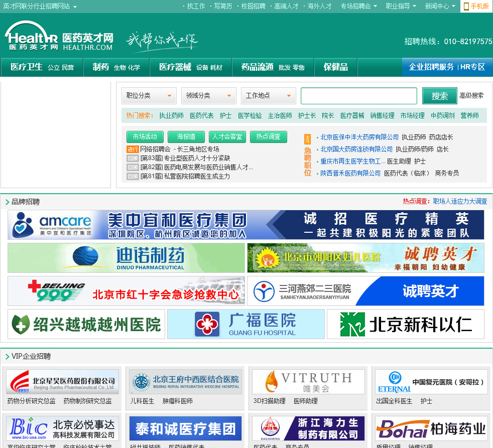Click the 高端人才 top link
This screenshot has width=493, height=448.
286,7
